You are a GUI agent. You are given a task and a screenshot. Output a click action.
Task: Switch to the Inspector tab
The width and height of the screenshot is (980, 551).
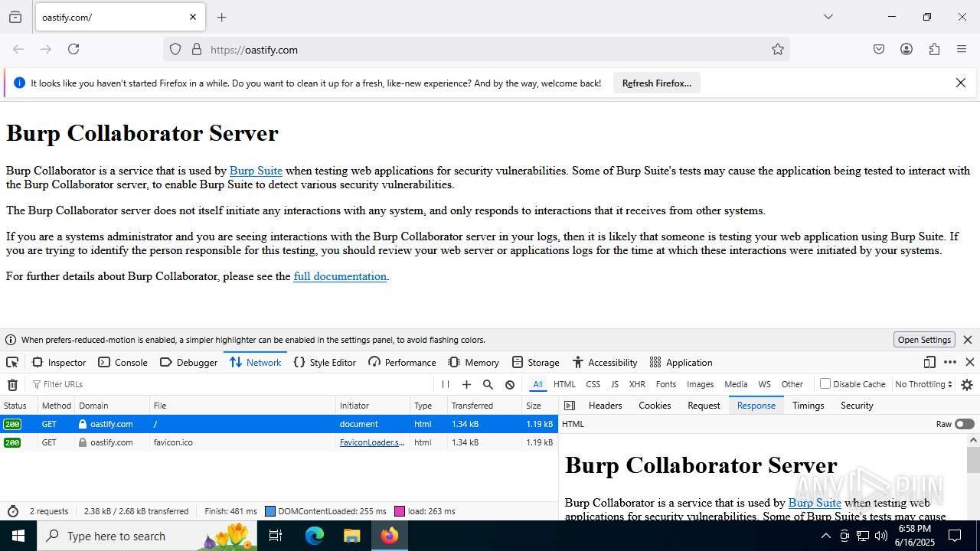[59, 362]
